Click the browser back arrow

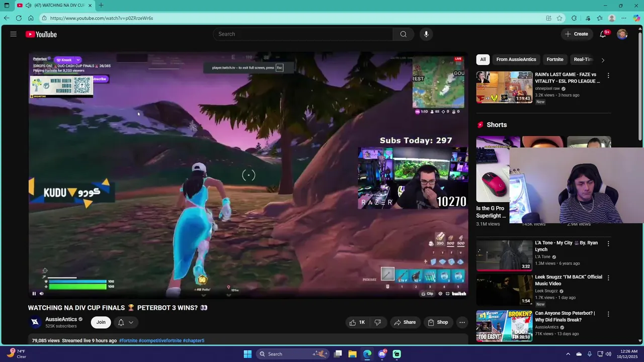(7, 18)
